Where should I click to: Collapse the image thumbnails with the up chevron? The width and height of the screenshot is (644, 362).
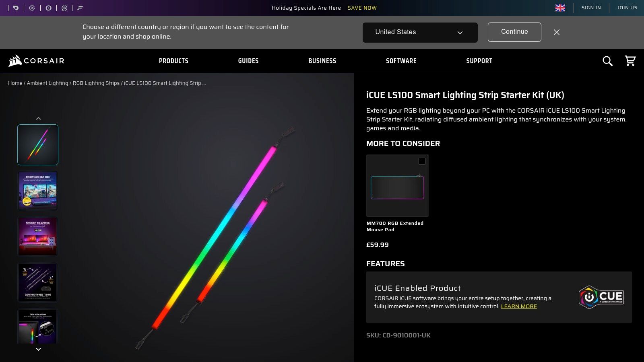38,118
